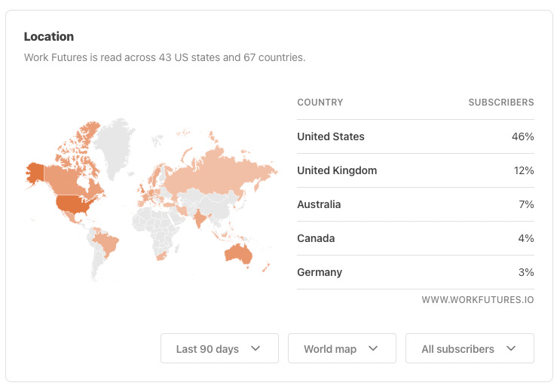This screenshot has width=560, height=392.
Task: Click the SUBSCRIBERS column header
Action: tap(501, 103)
